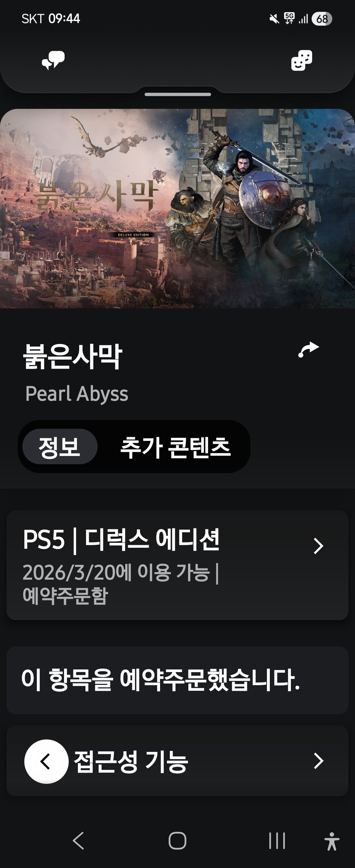Image resolution: width=355 pixels, height=868 pixels.
Task: Tap the Android home navigation button
Action: [177, 840]
